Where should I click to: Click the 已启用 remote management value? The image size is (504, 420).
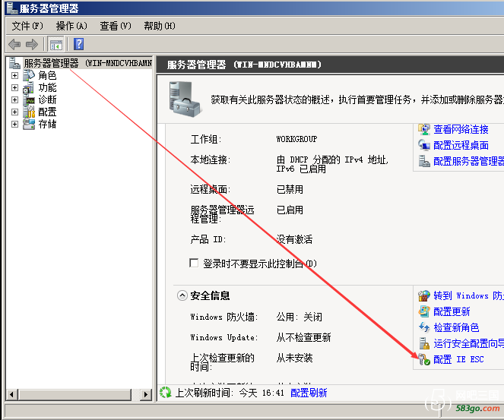click(x=290, y=210)
